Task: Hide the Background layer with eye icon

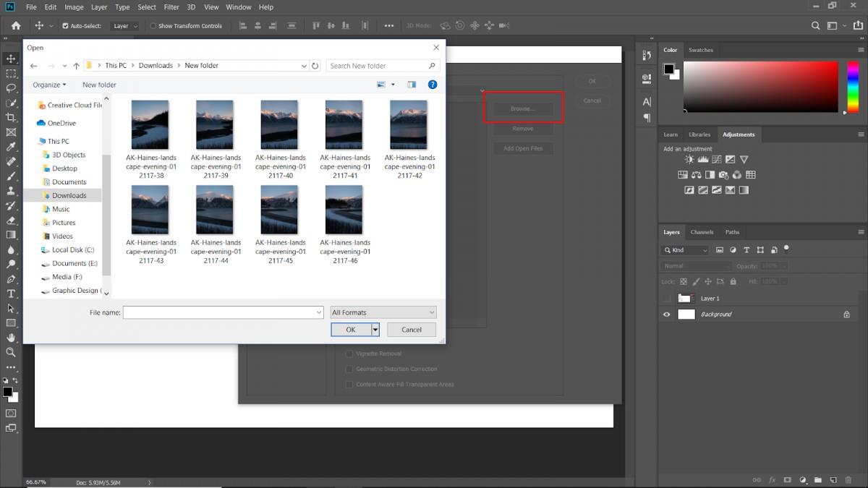Action: (x=667, y=314)
